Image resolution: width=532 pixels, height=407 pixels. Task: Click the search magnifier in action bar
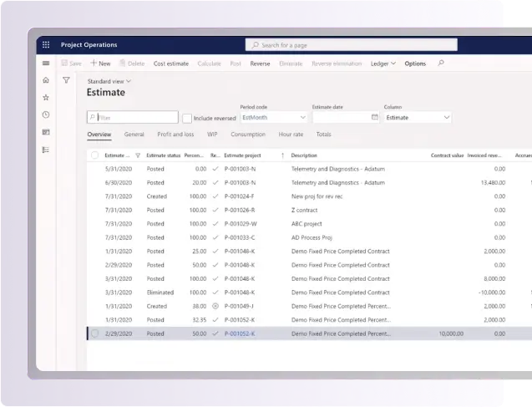click(x=441, y=64)
